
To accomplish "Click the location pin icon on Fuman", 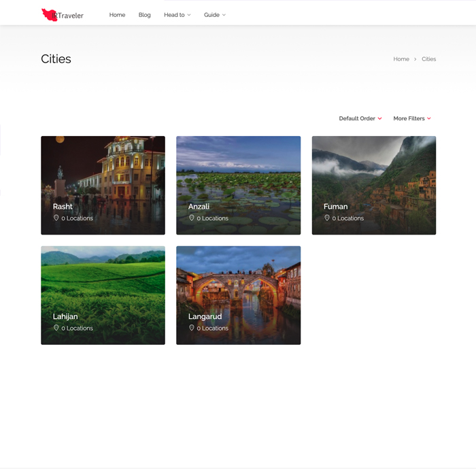I will tap(327, 218).
